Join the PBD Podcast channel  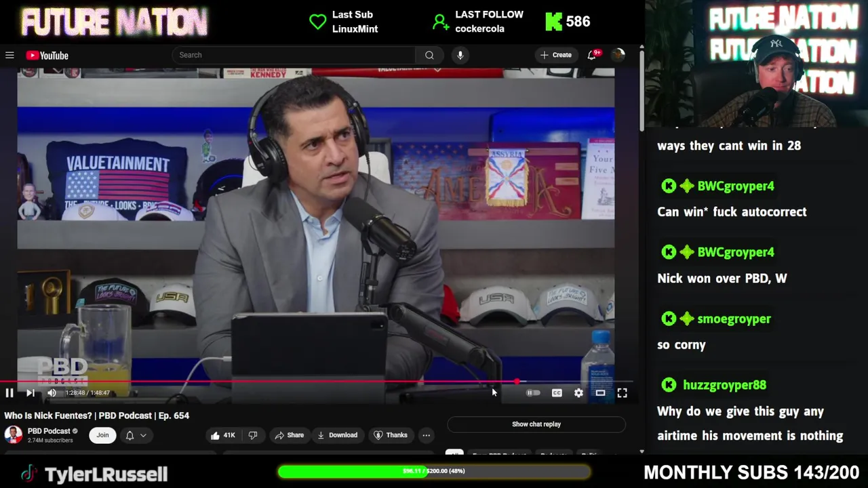click(102, 435)
